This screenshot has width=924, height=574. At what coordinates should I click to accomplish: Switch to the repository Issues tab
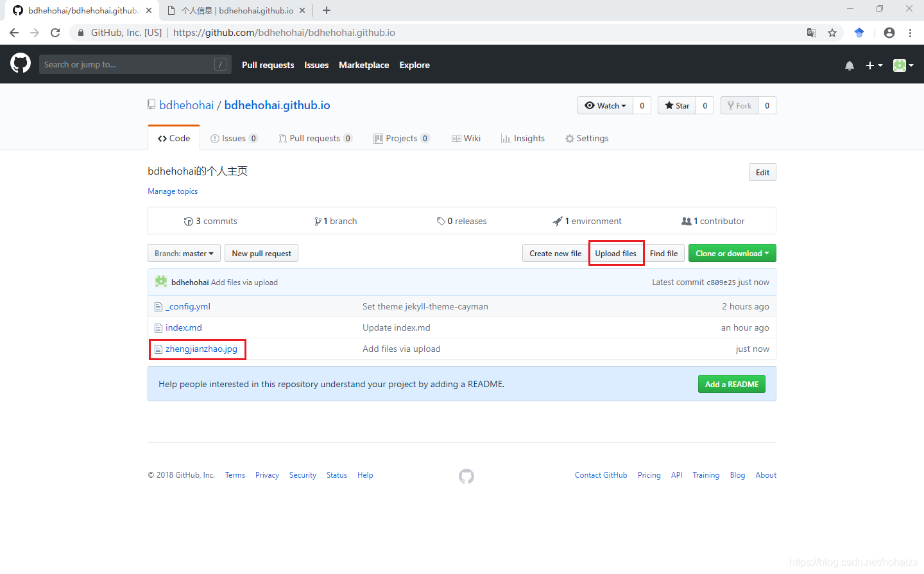234,138
